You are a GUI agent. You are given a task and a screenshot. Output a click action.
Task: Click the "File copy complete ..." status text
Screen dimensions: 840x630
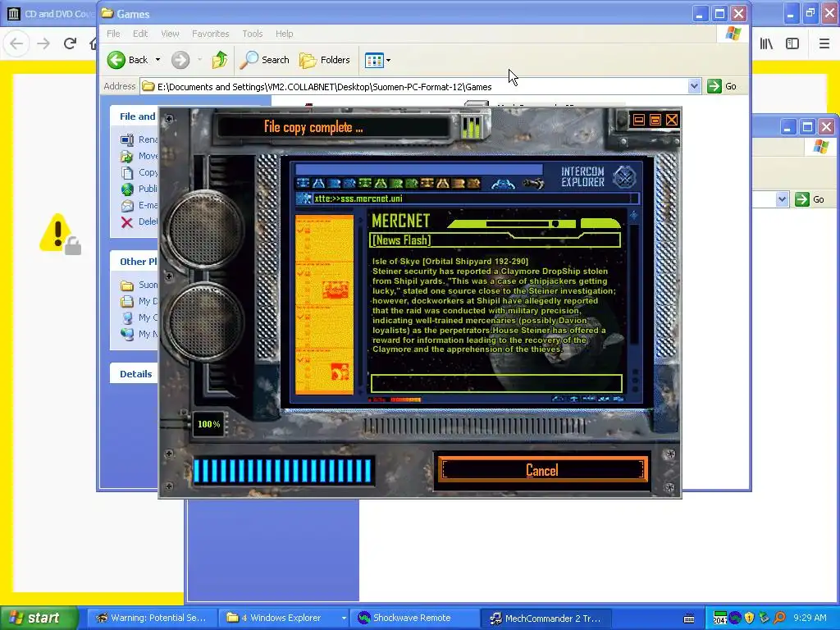313,127
